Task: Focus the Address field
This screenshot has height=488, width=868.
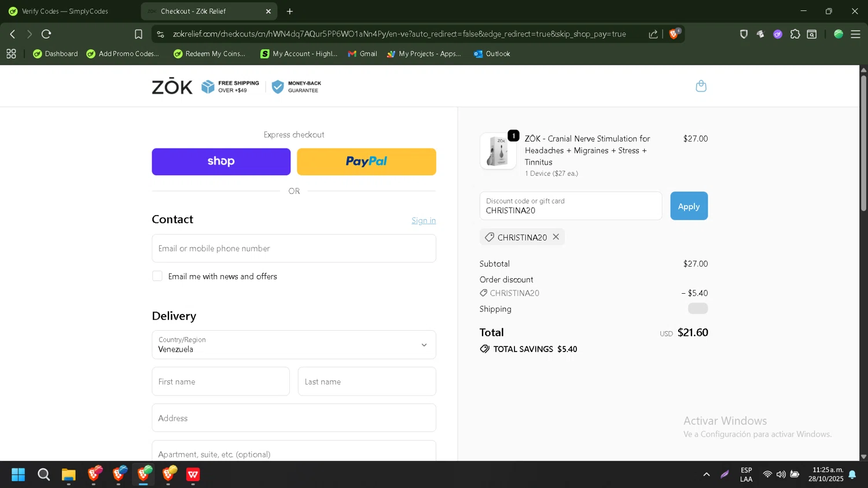Action: pos(293,418)
